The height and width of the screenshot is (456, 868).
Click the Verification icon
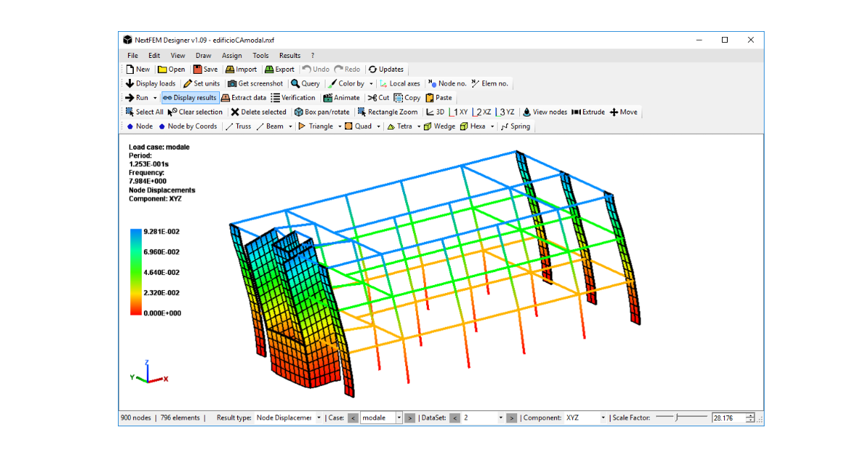[294, 97]
